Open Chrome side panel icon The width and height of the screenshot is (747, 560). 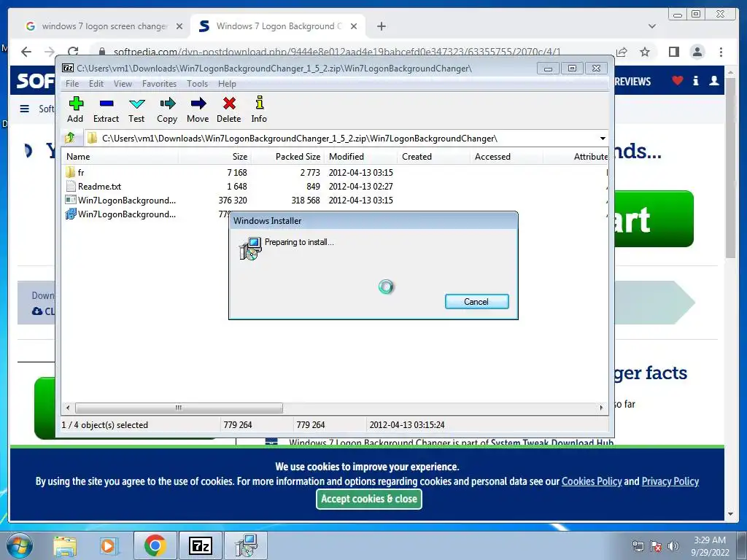coord(673,52)
